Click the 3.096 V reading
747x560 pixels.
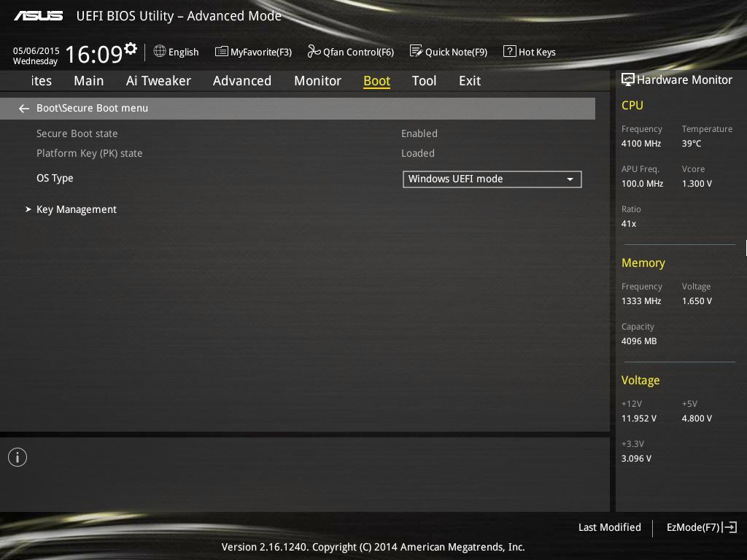tap(636, 458)
